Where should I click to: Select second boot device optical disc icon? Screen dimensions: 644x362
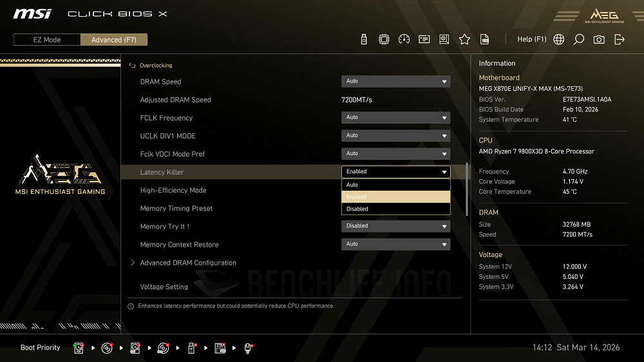pos(107,348)
